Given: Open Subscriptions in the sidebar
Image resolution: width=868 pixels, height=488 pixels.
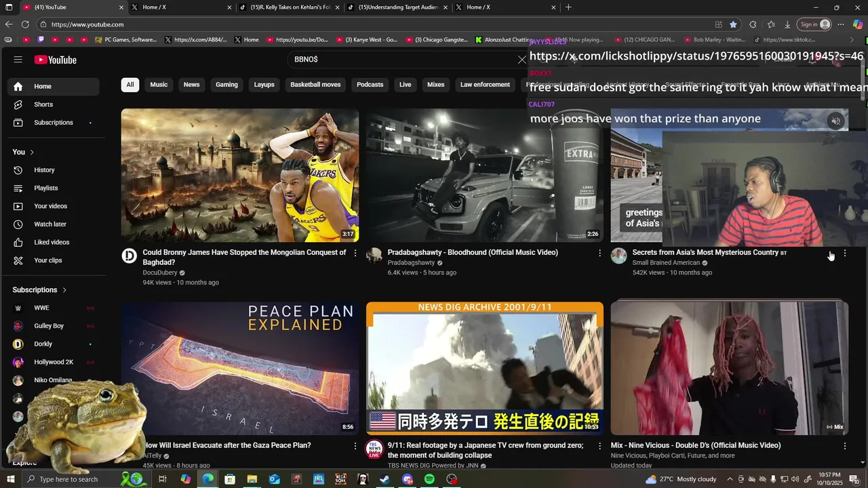Looking at the screenshot, I should 54,123.
